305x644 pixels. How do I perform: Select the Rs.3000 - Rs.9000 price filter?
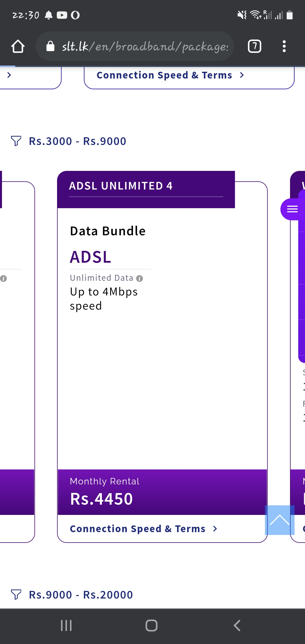coord(77,141)
